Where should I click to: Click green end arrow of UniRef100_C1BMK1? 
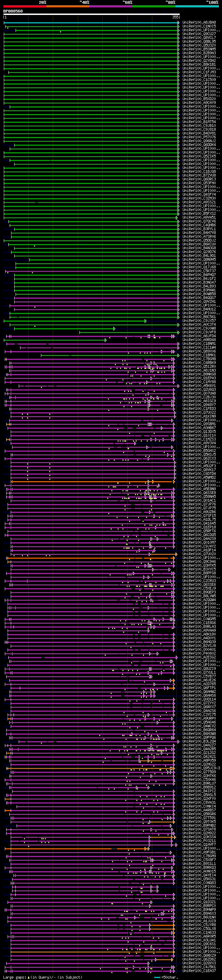(x=178, y=355)
